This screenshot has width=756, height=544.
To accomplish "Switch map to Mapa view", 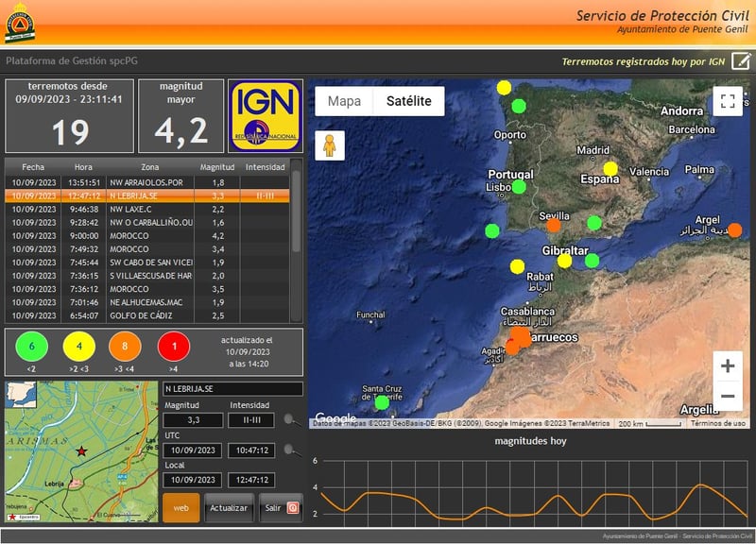I will pos(344,101).
